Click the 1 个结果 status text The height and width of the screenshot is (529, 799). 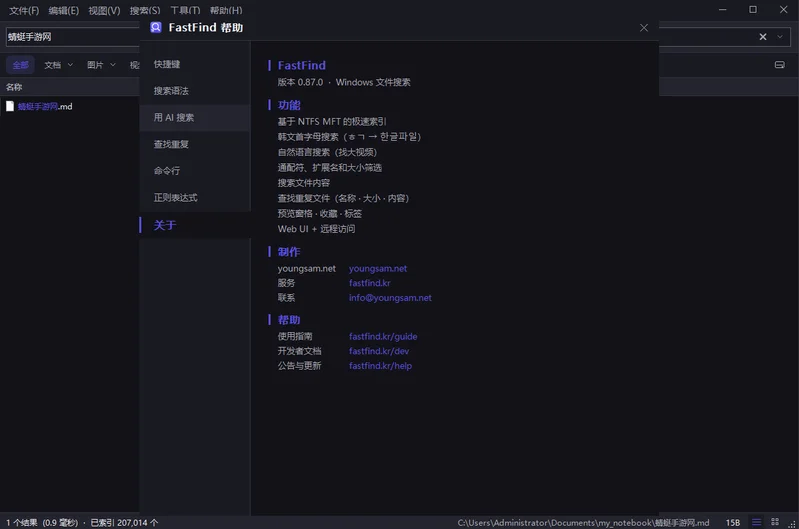pos(21,523)
